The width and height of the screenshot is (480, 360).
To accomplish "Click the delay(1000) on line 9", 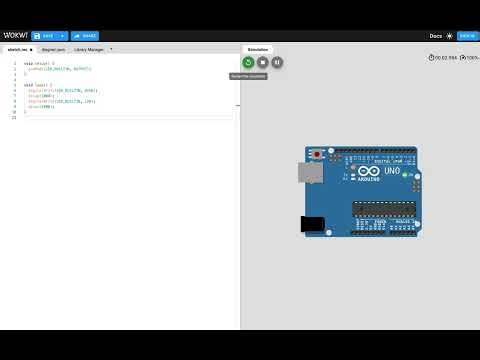I will coord(41,107).
